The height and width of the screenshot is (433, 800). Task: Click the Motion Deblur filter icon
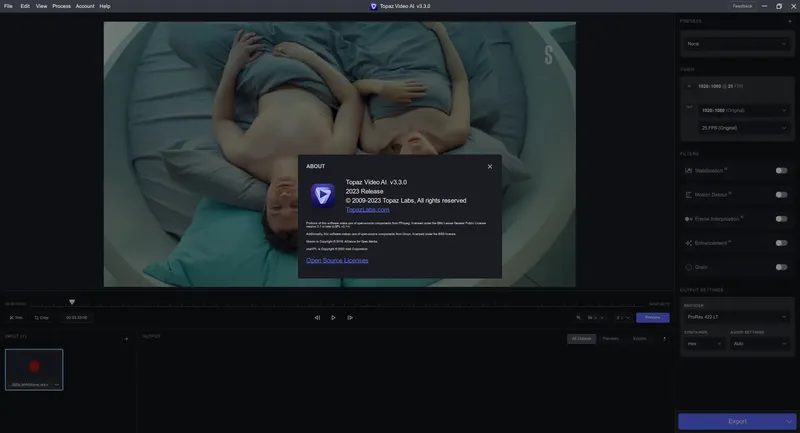(688, 195)
